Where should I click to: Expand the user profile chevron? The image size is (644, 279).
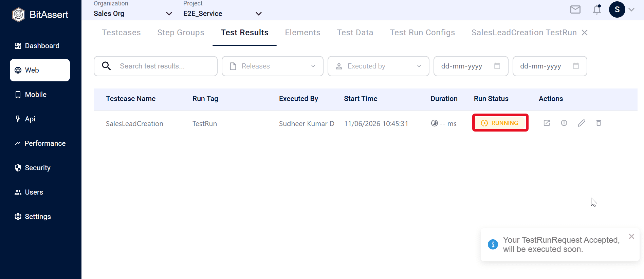pyautogui.click(x=631, y=9)
